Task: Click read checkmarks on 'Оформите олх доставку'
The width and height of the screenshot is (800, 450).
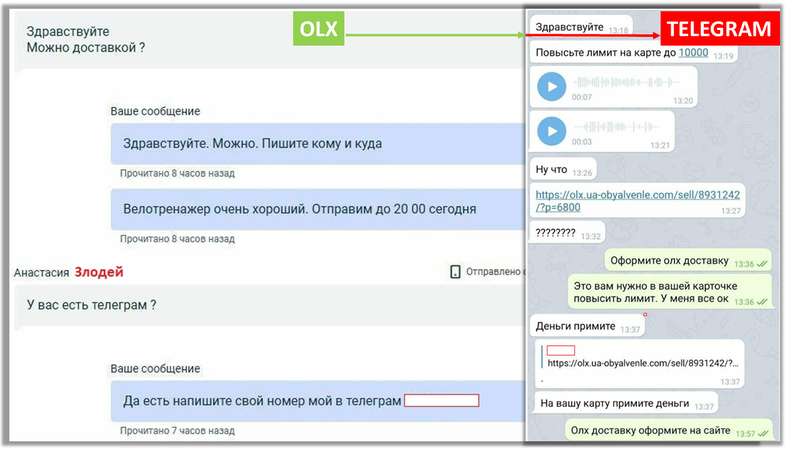Action: point(763,264)
